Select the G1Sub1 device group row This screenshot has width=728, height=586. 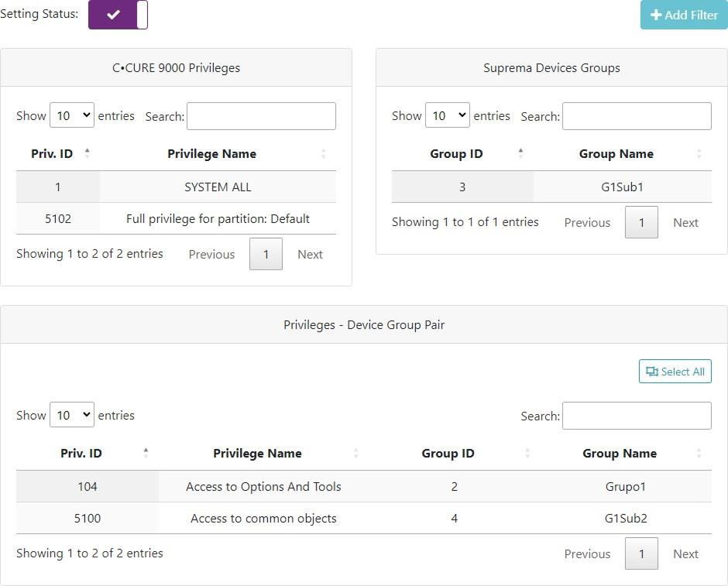tap(623, 187)
